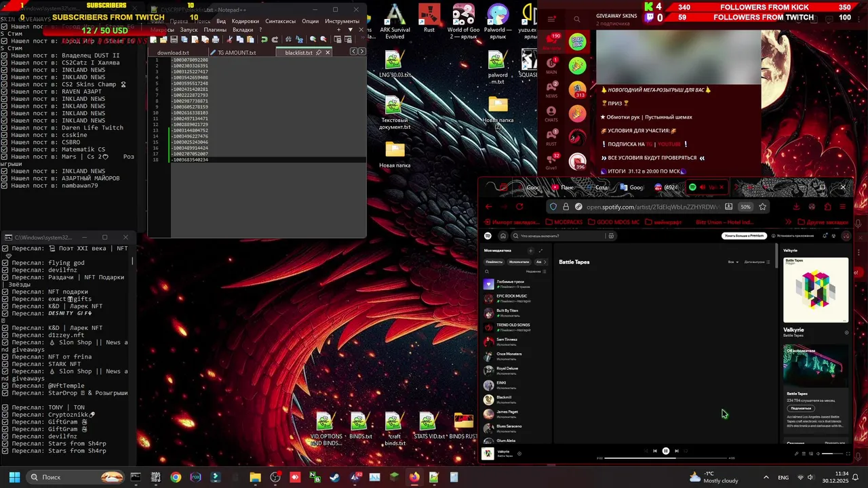Show hidden tray icons chevron
This screenshot has width=868, height=488.
click(766, 477)
